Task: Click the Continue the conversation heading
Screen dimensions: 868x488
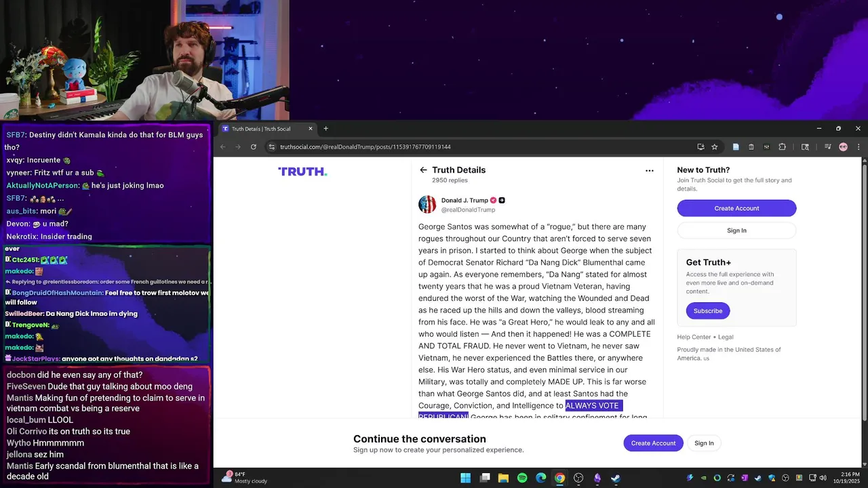Action: [420, 439]
